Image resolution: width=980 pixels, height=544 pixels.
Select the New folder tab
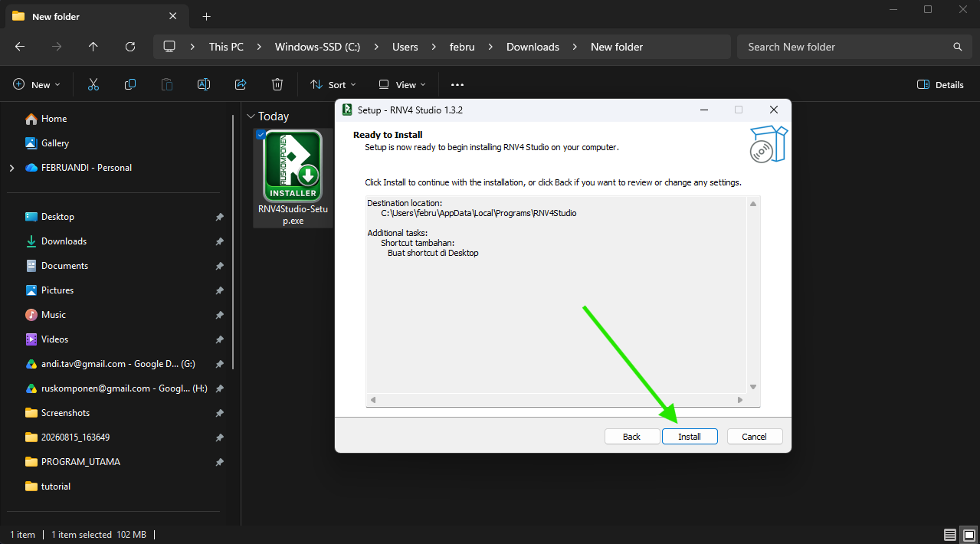pyautogui.click(x=96, y=16)
